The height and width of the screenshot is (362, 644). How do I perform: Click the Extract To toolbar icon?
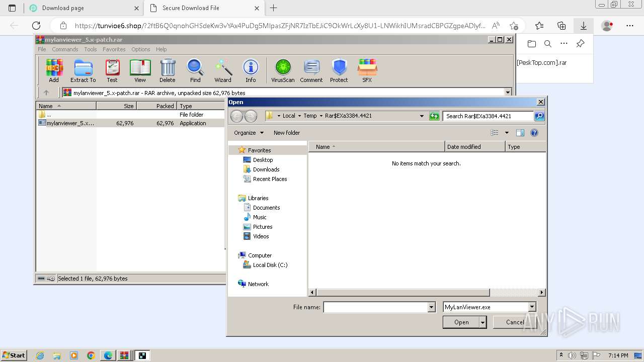[x=83, y=70]
